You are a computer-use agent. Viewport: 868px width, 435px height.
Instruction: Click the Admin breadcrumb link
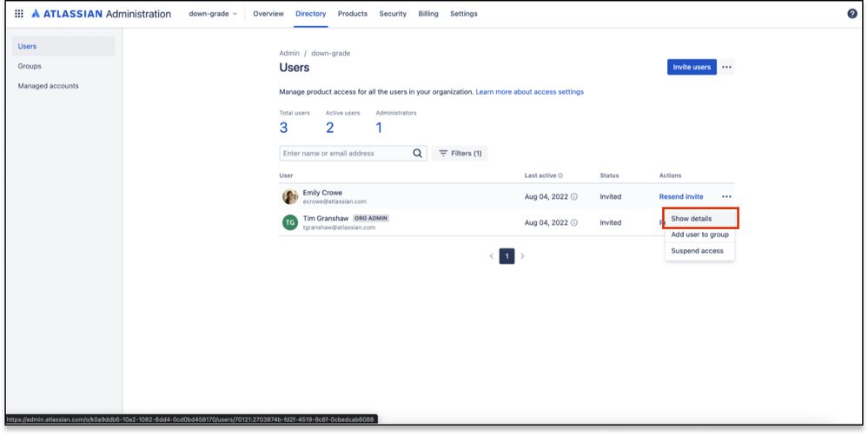tap(289, 54)
